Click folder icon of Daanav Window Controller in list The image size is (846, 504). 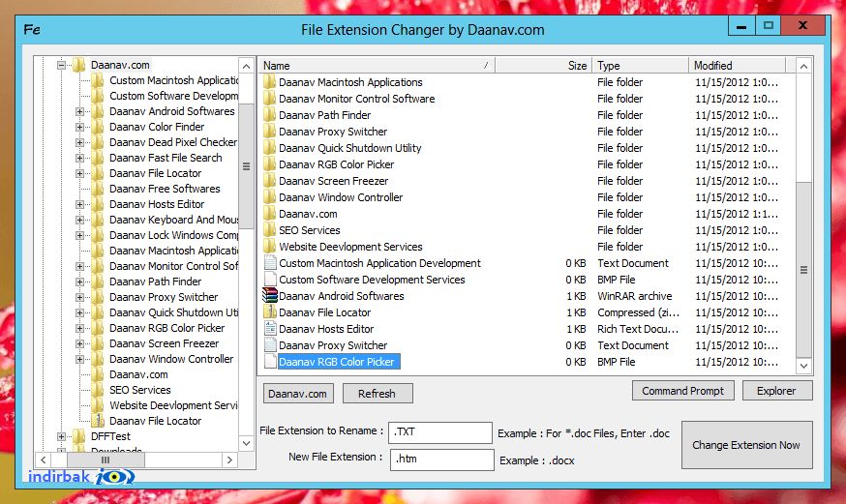(270, 197)
